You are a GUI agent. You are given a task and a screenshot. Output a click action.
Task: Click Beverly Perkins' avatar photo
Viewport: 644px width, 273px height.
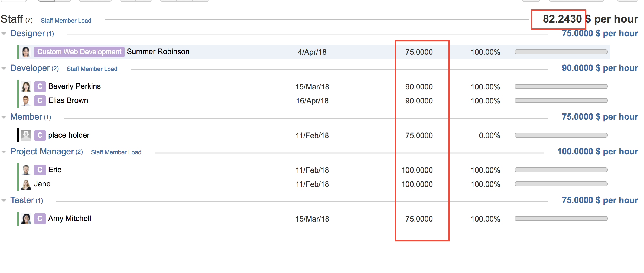coord(26,87)
